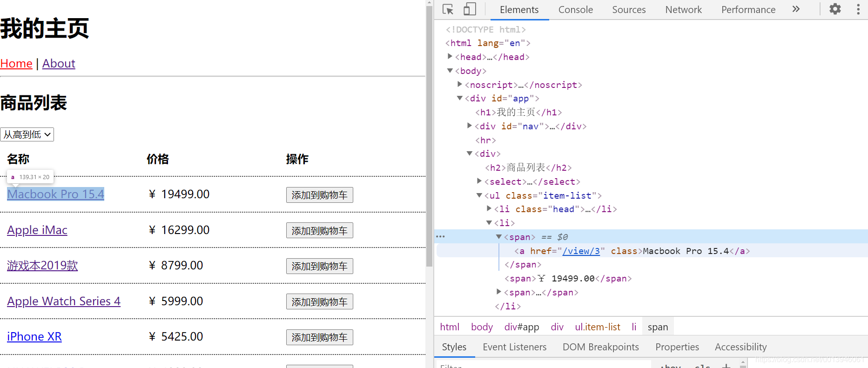Show more DevTools tabs chevron
This screenshot has width=868, height=368.
(x=796, y=9)
